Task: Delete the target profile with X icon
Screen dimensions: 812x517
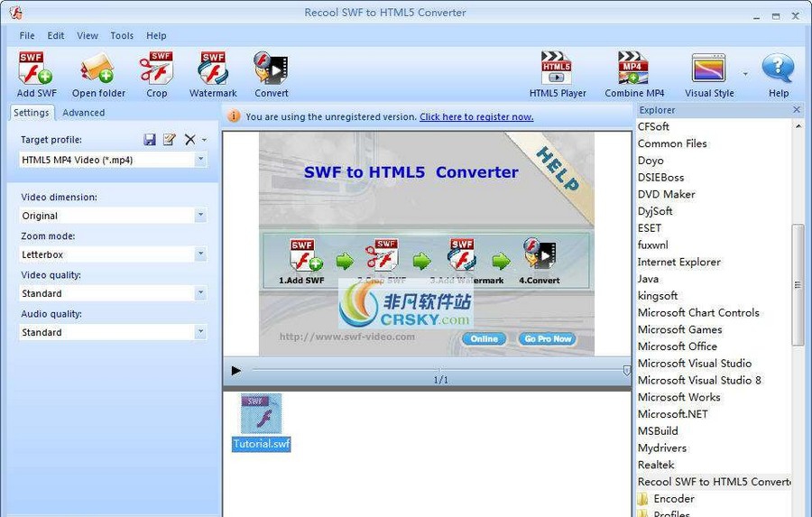Action: [190, 139]
